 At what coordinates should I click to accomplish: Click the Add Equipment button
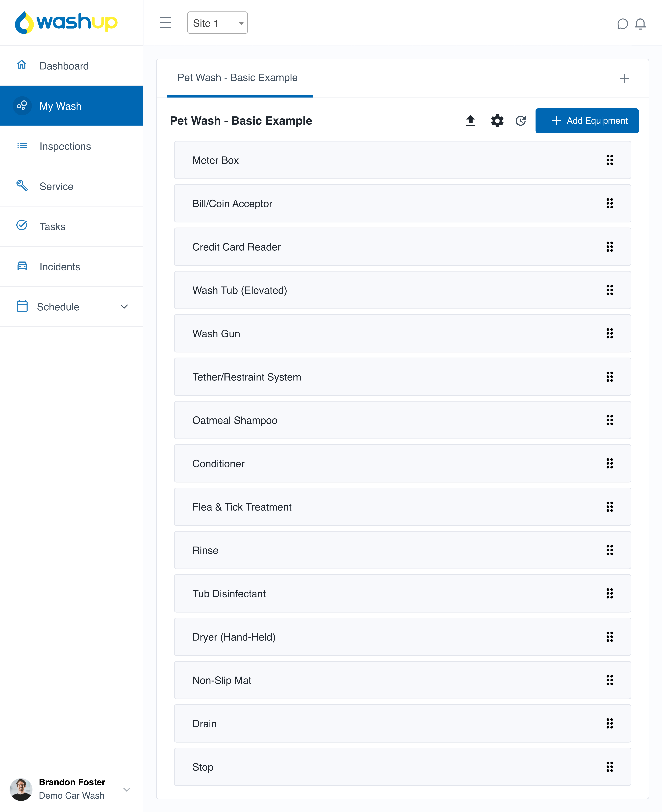pos(586,120)
